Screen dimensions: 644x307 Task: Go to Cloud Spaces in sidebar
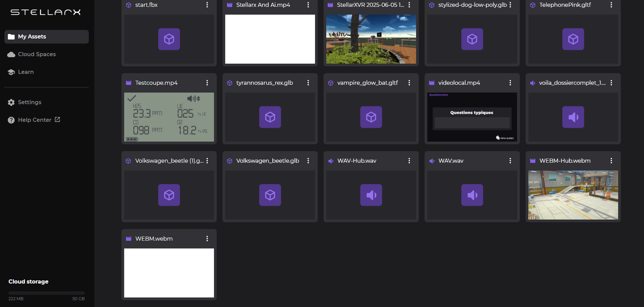tap(37, 54)
